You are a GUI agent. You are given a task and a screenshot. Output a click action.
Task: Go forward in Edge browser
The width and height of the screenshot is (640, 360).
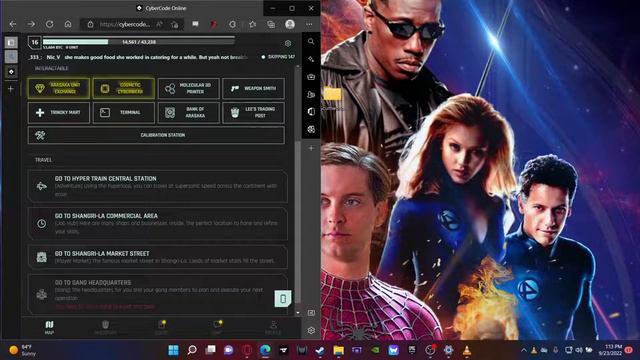point(31,24)
